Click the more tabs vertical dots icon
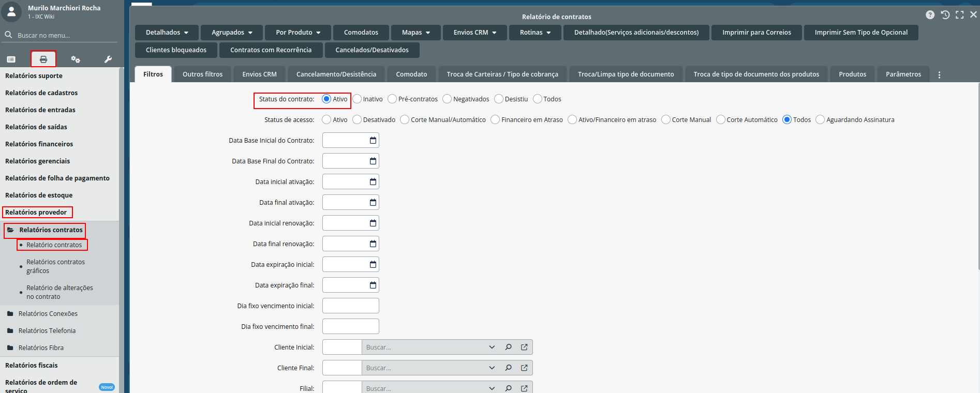980x393 pixels. 939,74
